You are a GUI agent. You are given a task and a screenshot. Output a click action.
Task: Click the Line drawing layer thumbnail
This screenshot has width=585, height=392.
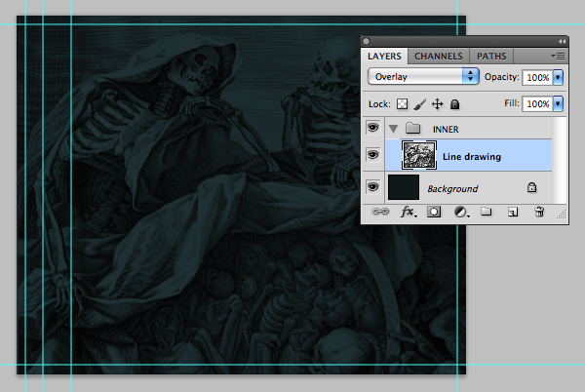419,155
